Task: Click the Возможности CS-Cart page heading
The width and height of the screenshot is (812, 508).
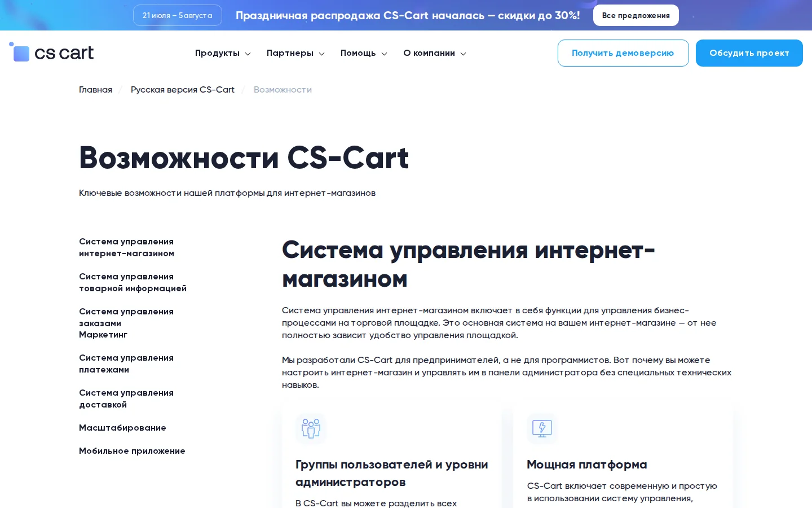Action: 244,157
